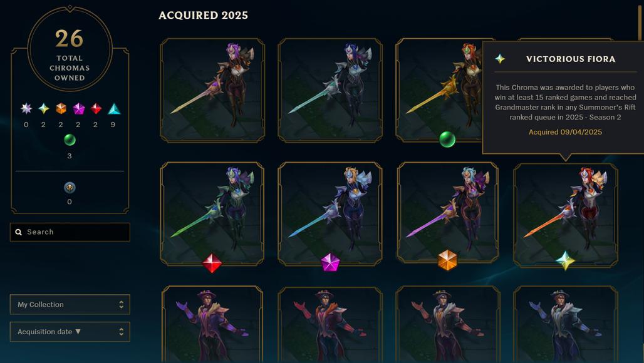The height and width of the screenshot is (363, 644).
Task: Click the green emerald gem in the sidebar
Action: pyautogui.click(x=70, y=140)
